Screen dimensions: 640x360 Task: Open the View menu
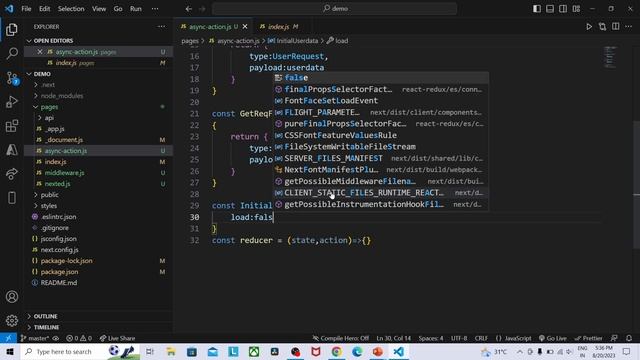(99, 9)
